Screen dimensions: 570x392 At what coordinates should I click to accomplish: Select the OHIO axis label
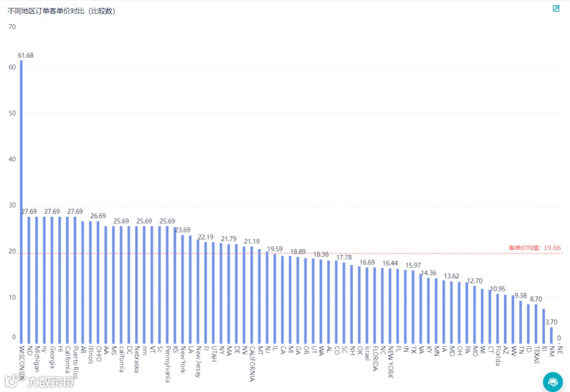click(98, 353)
